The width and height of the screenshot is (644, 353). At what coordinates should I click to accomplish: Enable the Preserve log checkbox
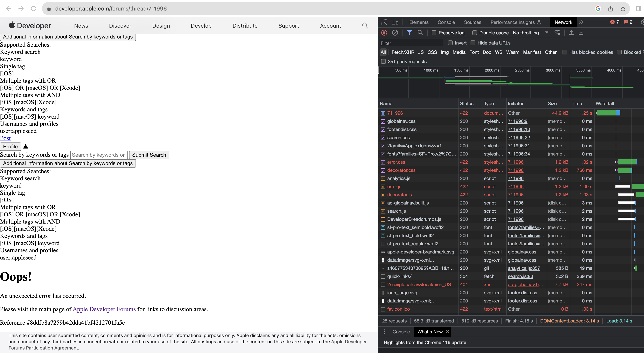[434, 33]
